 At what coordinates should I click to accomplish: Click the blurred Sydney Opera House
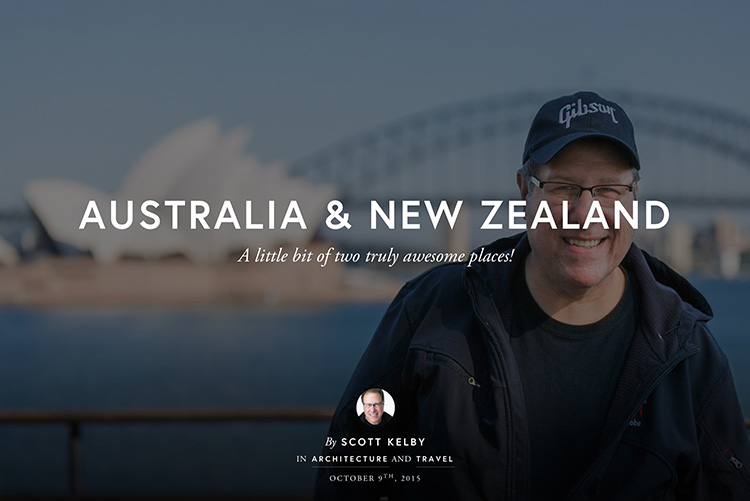(x=177, y=196)
